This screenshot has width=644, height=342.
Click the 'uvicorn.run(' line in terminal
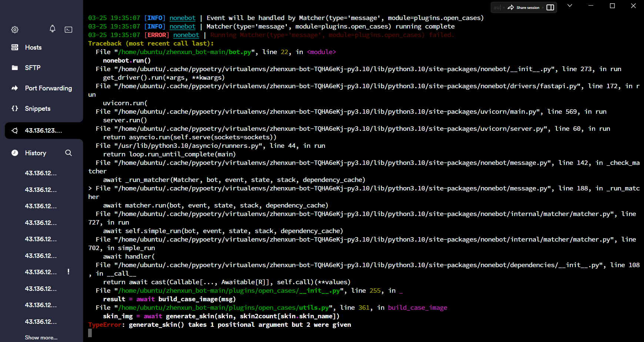125,103
